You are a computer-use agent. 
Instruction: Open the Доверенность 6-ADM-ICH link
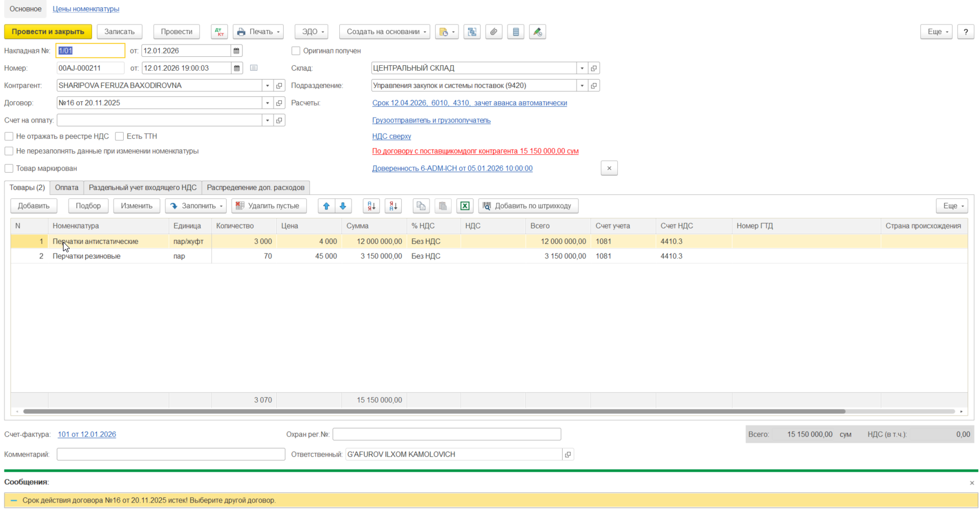[x=452, y=168]
